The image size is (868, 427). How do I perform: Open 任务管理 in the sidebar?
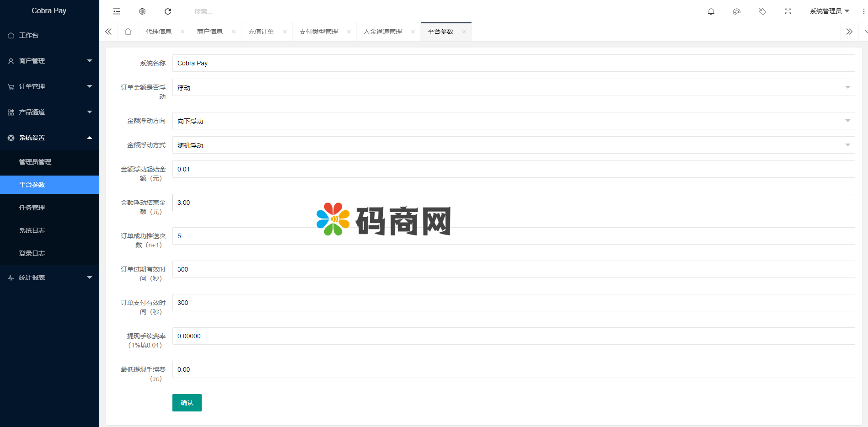pos(32,207)
